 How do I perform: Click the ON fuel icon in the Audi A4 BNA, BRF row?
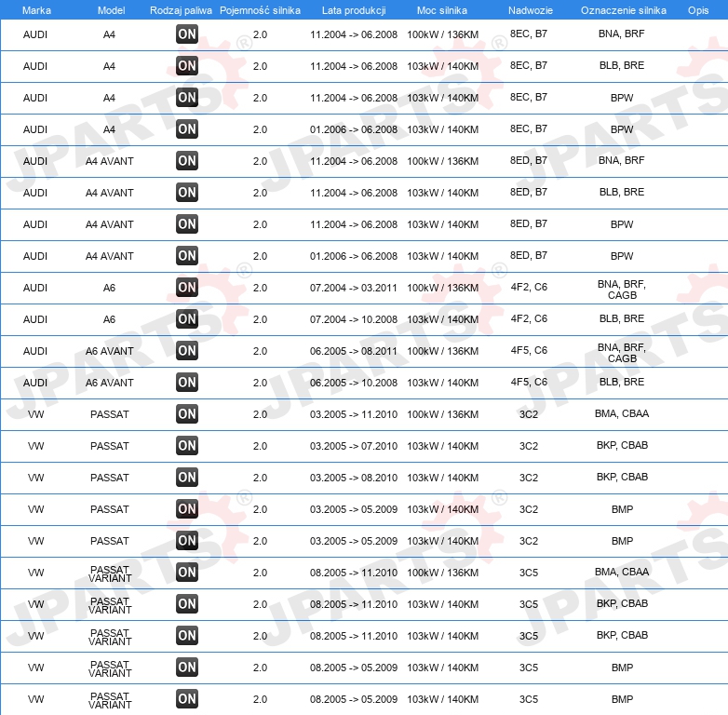tap(187, 34)
